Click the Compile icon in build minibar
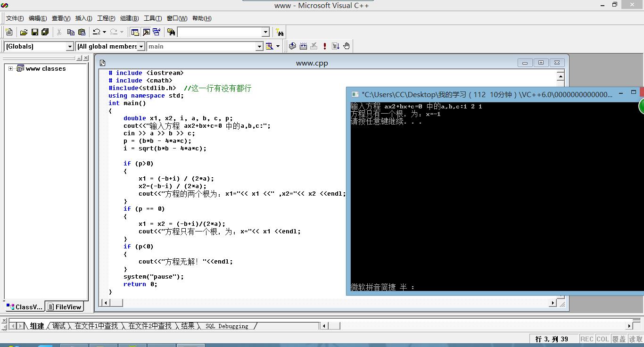The image size is (644, 347). point(292,46)
